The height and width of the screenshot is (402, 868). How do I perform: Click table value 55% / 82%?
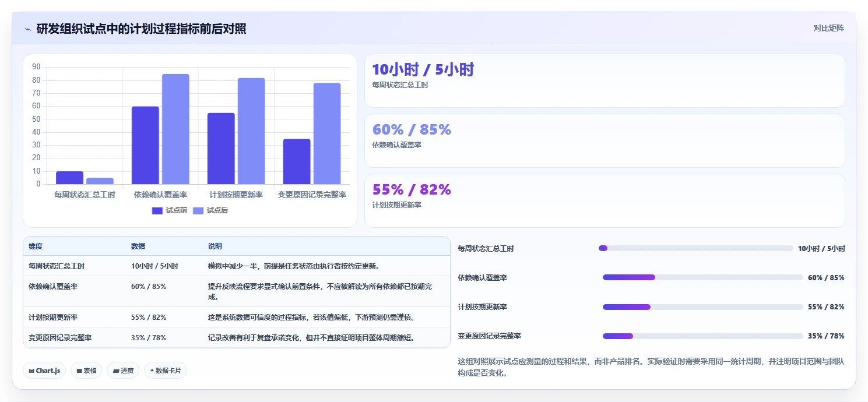point(149,318)
